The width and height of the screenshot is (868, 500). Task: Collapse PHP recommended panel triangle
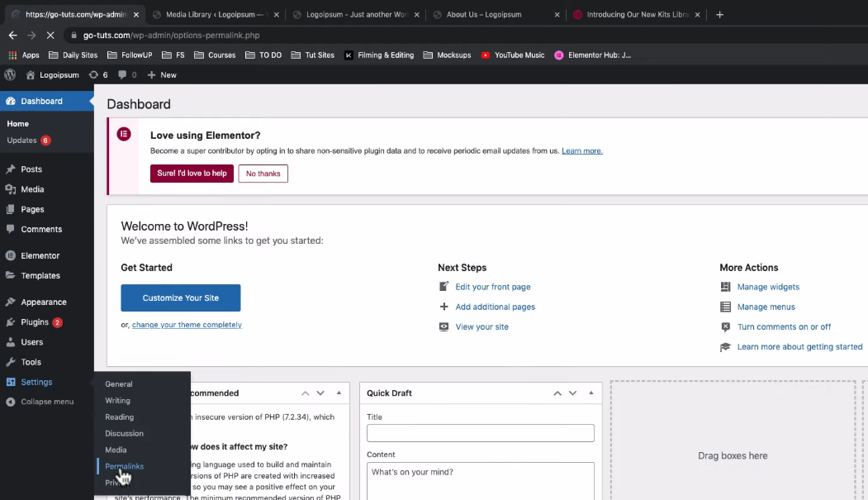pyautogui.click(x=339, y=393)
